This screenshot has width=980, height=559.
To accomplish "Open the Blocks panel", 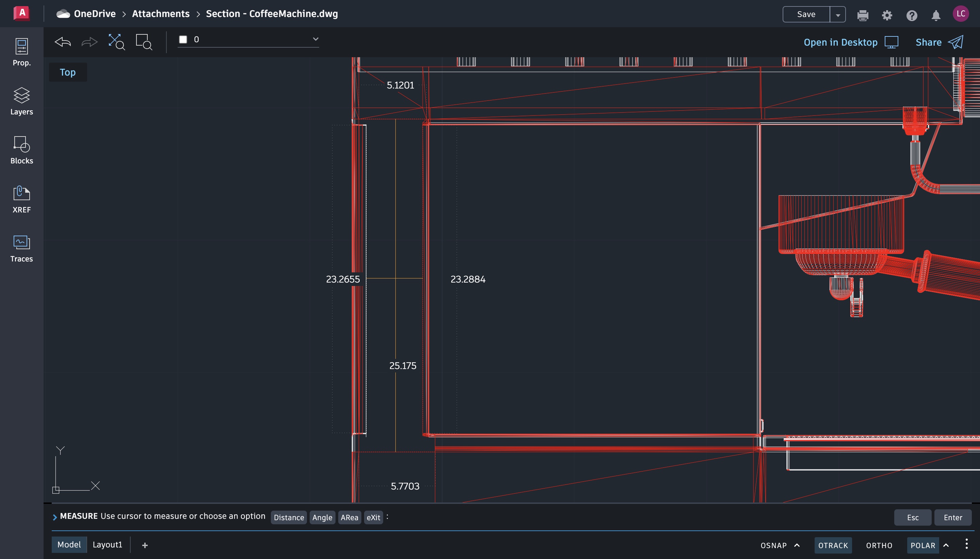I will pyautogui.click(x=21, y=150).
